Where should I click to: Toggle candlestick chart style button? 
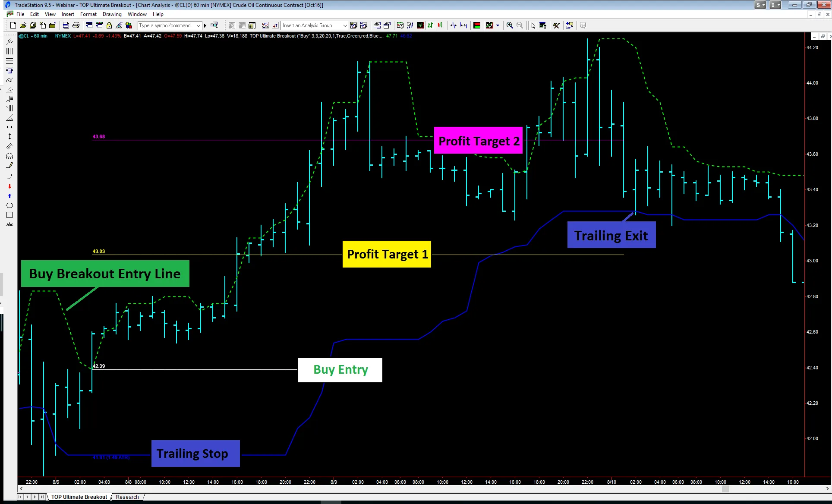coord(440,25)
